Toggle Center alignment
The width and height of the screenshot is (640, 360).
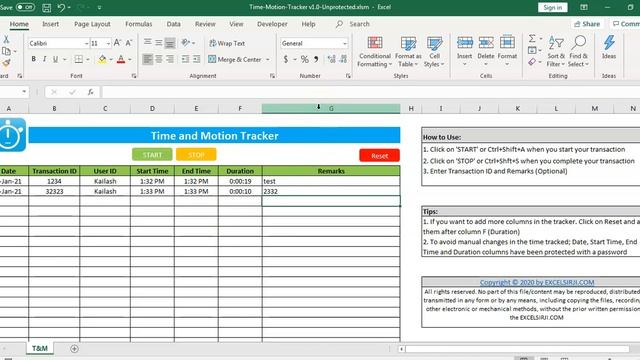(159, 59)
